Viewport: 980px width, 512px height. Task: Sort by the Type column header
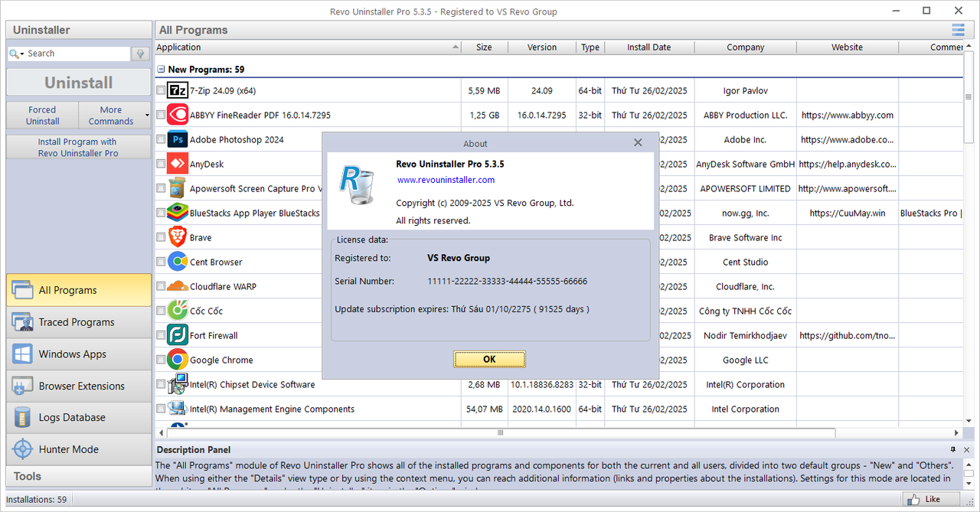click(590, 47)
